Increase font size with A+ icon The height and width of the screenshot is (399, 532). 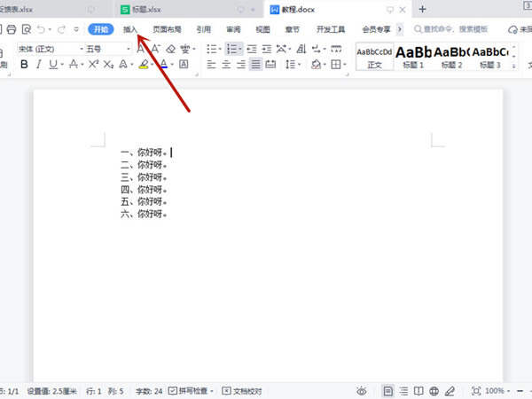pos(141,49)
